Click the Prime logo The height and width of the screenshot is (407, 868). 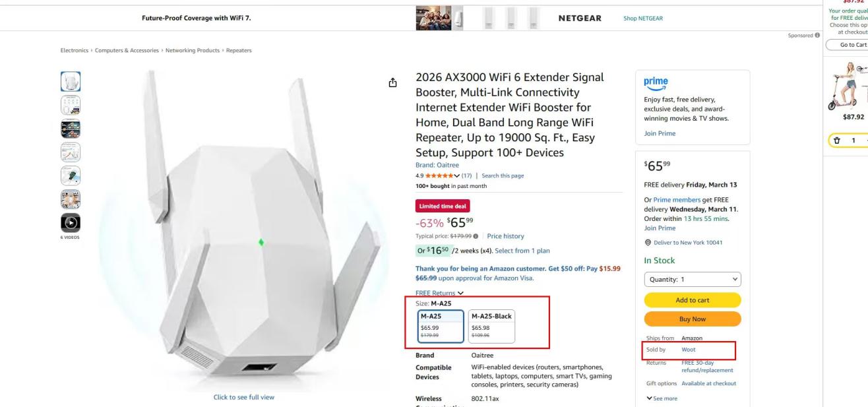pos(656,82)
